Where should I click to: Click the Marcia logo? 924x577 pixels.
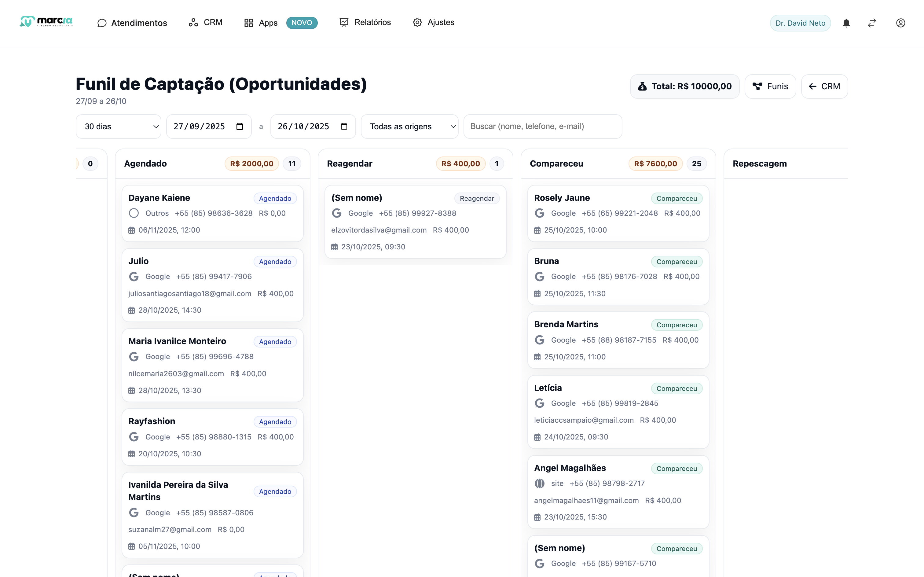coord(46,22)
